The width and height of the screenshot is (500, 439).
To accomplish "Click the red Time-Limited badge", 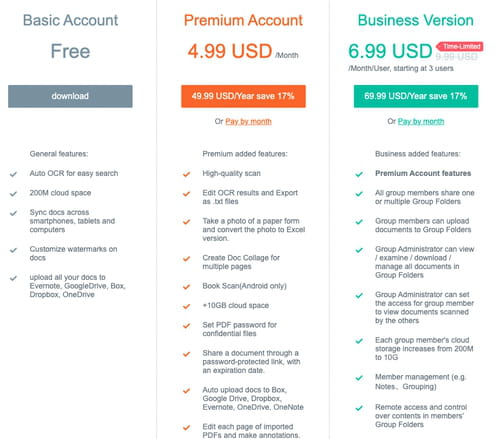I will coord(460,46).
